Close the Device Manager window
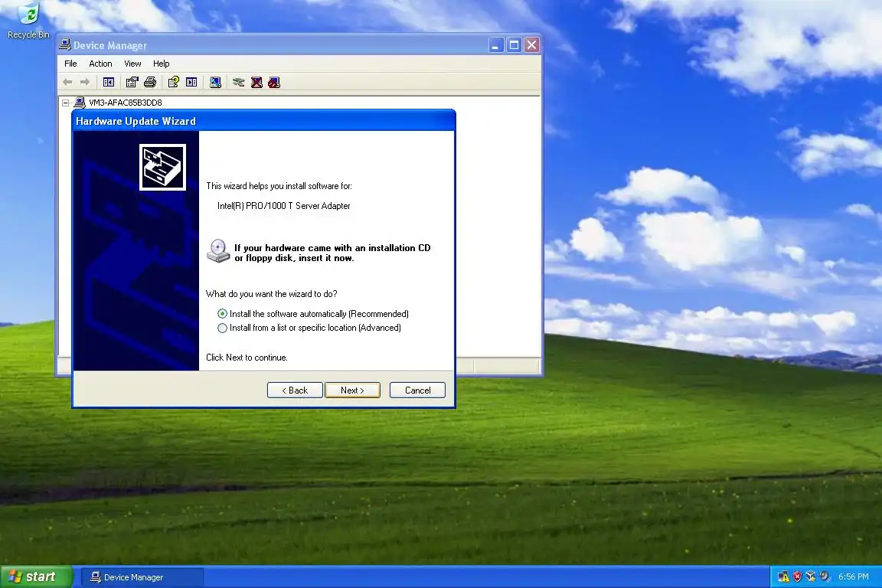 531,45
